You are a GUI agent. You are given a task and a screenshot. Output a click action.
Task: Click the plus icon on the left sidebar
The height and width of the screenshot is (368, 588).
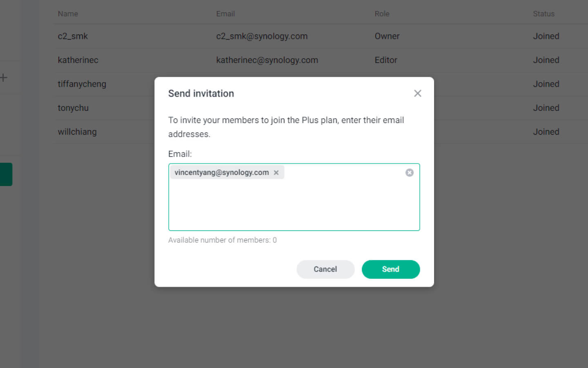[x=4, y=78]
